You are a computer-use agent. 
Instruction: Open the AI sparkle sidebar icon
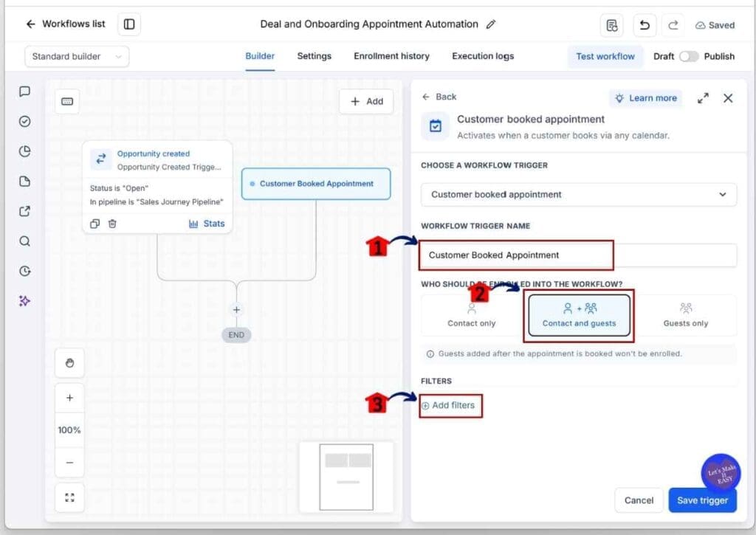[x=24, y=301]
